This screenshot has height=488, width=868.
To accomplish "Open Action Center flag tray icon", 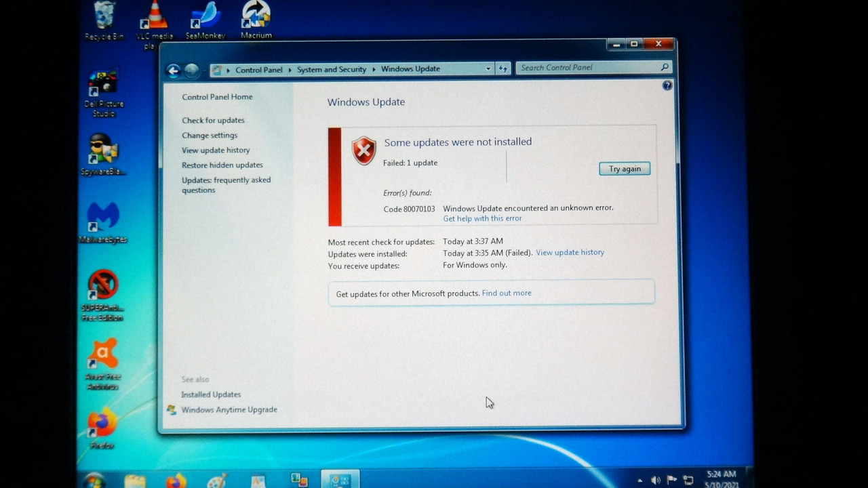I will (x=672, y=481).
